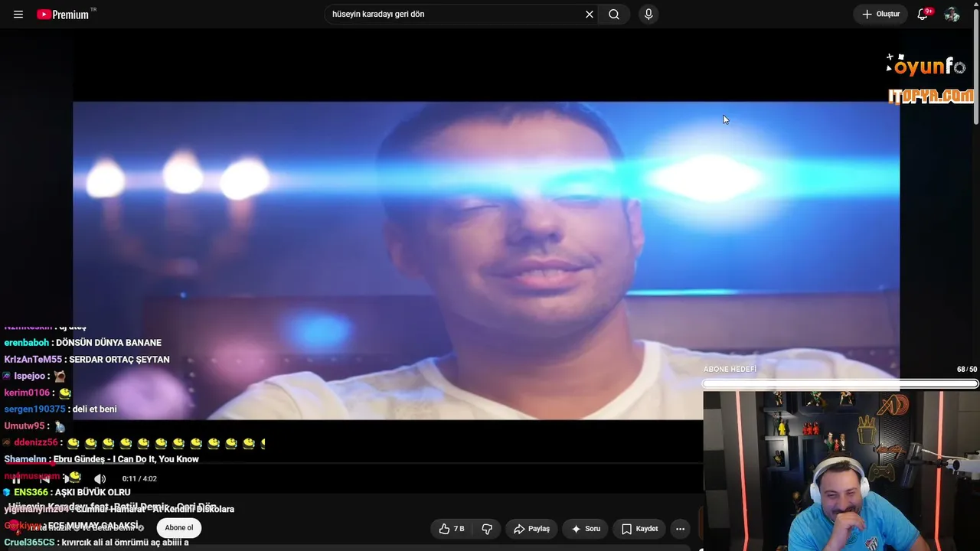The image size is (980, 551).
Task: Click the 0:11 / 4:02 time display
Action: click(139, 479)
